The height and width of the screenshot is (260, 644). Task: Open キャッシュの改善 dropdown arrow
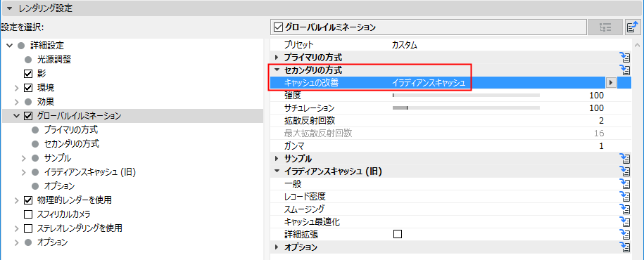[611, 83]
